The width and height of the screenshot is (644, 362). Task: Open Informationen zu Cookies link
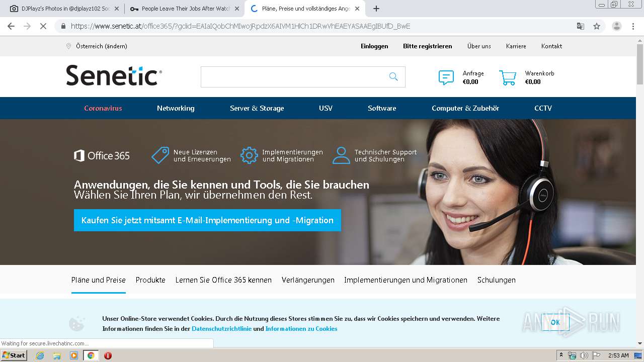301,329
